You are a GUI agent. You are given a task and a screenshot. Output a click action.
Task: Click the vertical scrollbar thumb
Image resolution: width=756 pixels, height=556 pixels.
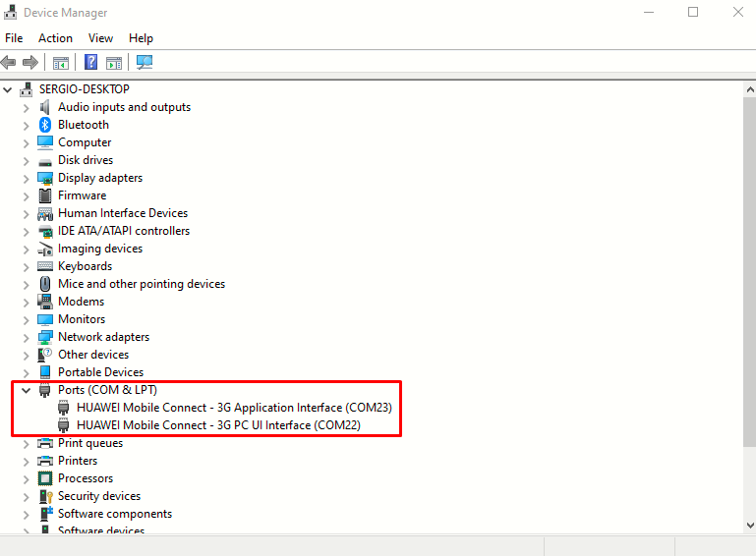pyautogui.click(x=750, y=272)
